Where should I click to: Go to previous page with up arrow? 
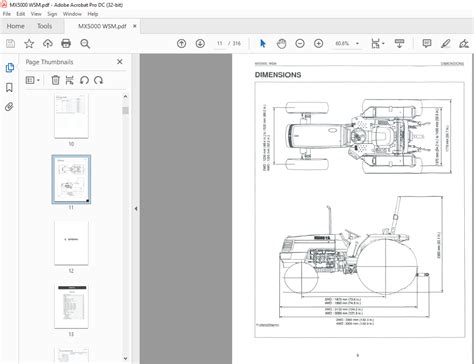point(181,43)
